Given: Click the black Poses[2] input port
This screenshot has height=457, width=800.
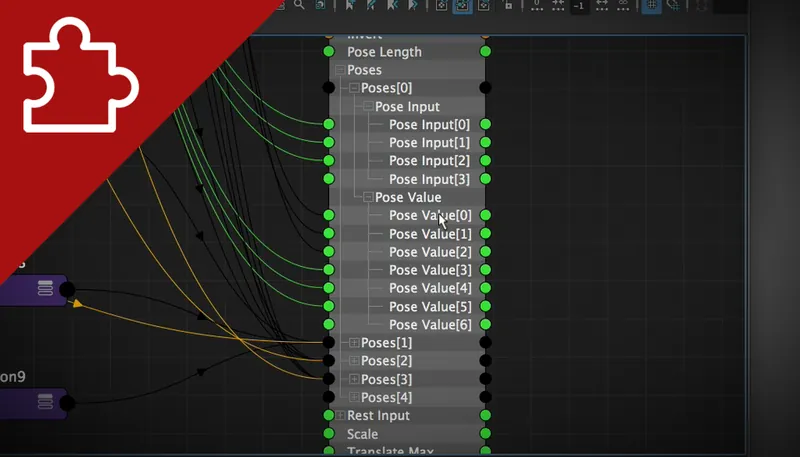Looking at the screenshot, I should [x=329, y=361].
